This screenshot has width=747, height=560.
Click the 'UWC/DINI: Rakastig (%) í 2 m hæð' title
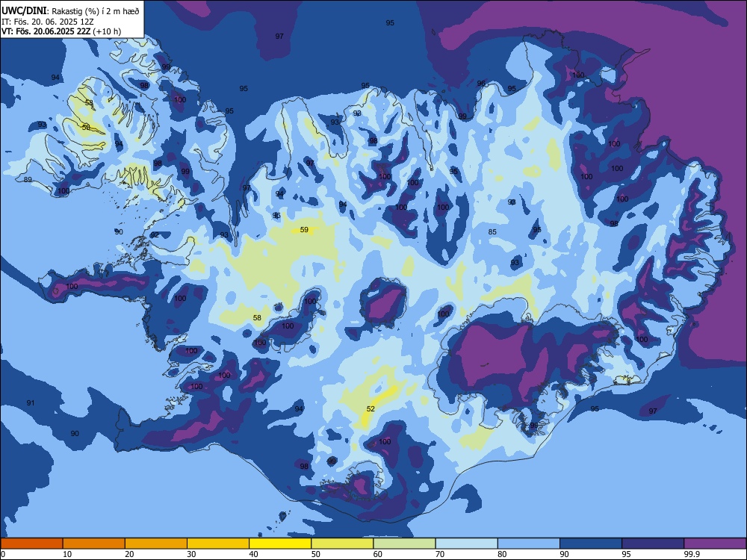coord(70,11)
